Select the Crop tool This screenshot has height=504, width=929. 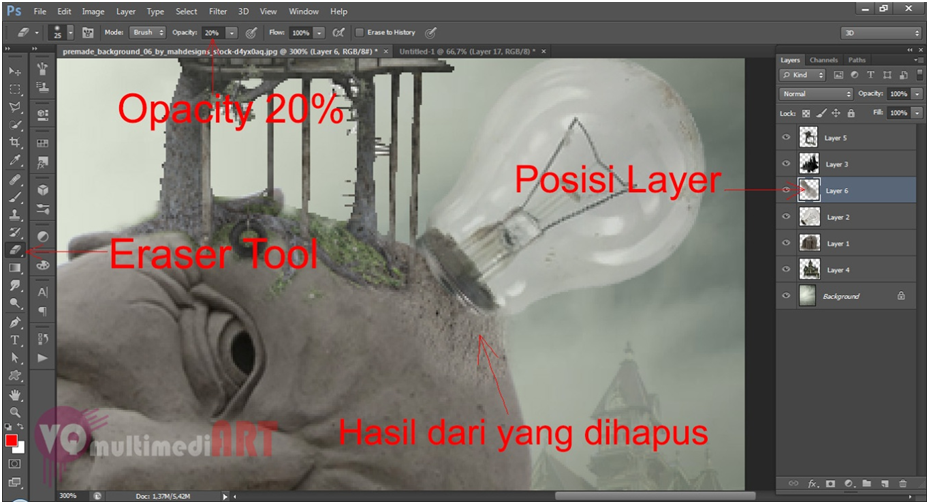click(x=15, y=142)
